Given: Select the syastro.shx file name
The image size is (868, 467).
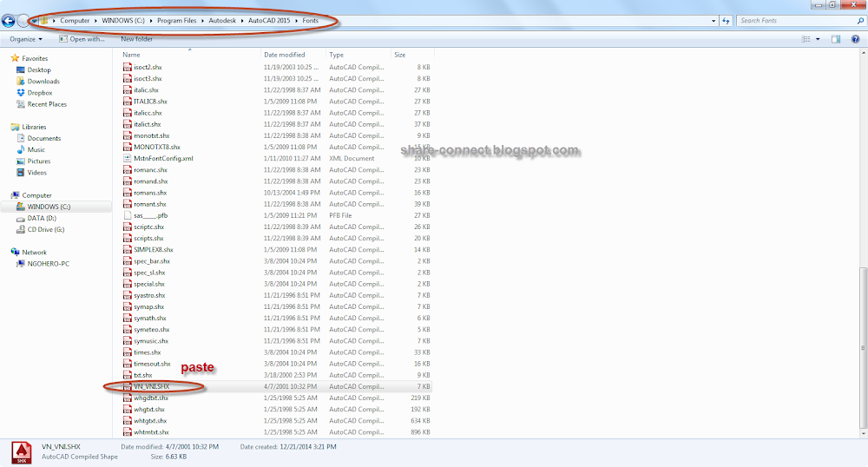Looking at the screenshot, I should [149, 295].
